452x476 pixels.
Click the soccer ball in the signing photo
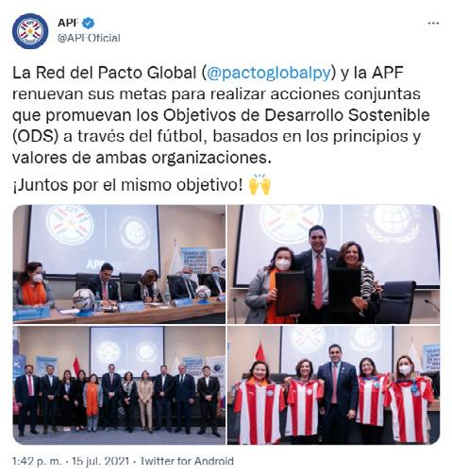(x=84, y=298)
